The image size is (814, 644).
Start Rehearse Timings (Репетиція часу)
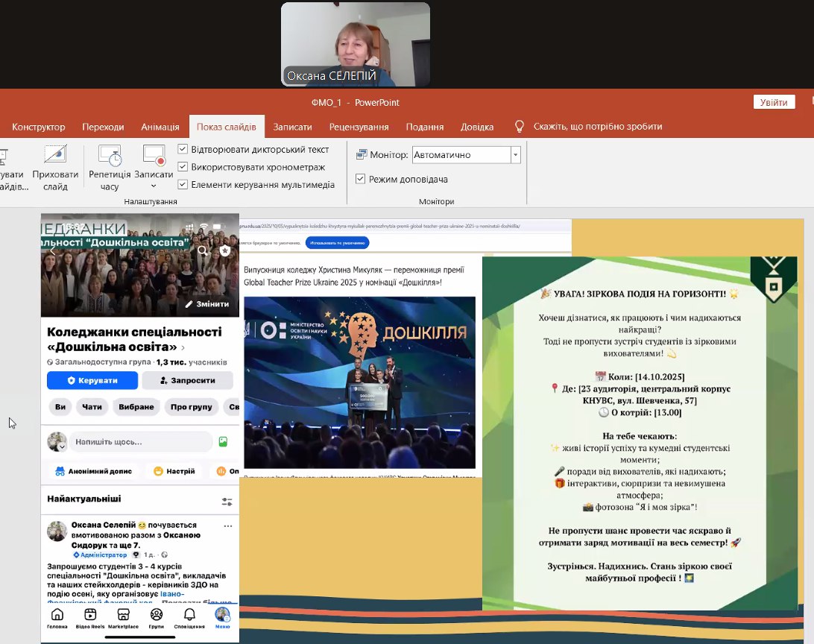110,155
